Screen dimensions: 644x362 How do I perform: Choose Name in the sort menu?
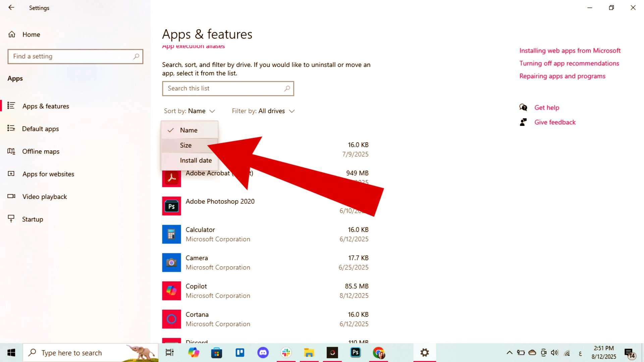(190, 130)
